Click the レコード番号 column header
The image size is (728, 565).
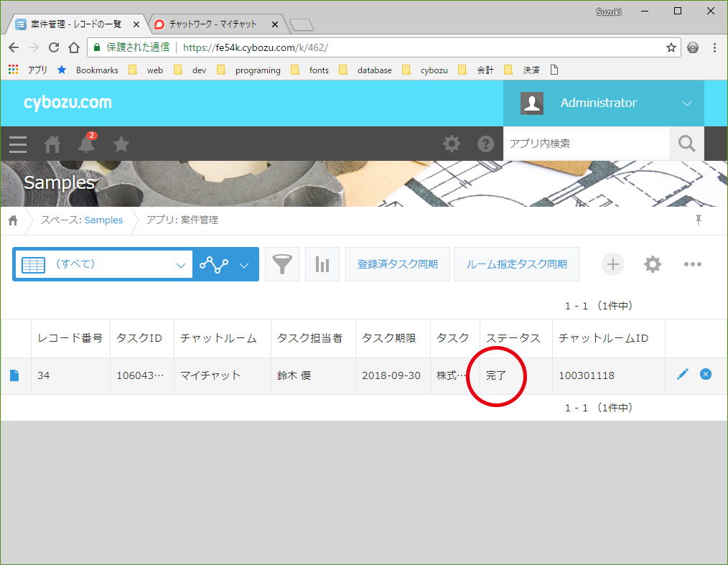pos(70,338)
